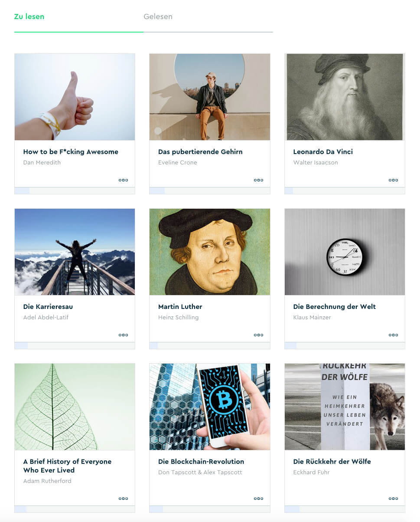The height and width of the screenshot is (522, 420).
Task: Click the Martin Luther book title
Action: coord(180,307)
